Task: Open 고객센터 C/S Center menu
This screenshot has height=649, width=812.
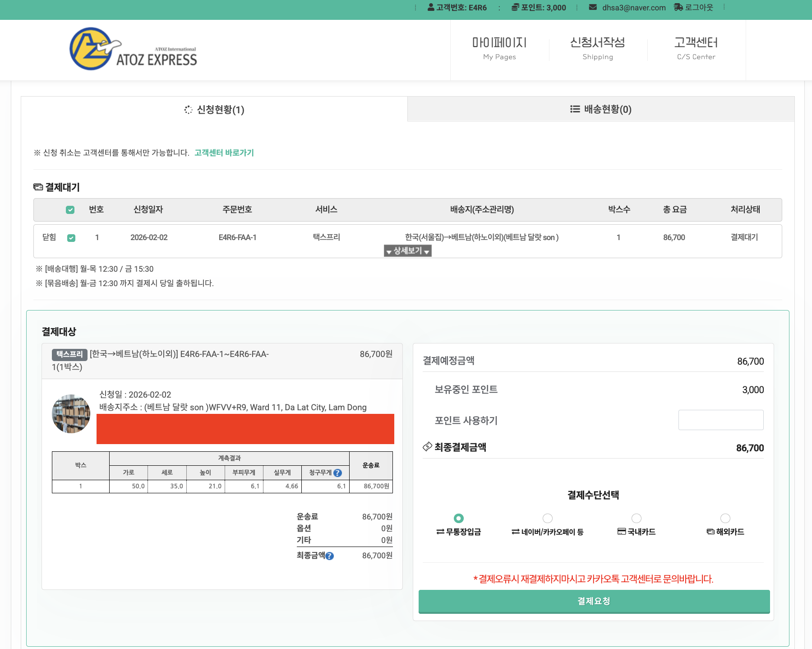Action: [x=696, y=49]
